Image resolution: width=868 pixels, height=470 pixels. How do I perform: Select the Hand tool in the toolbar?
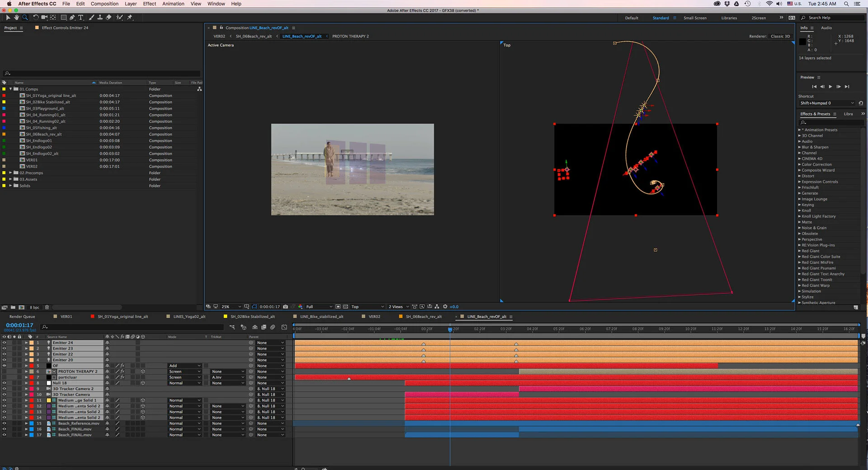coord(16,18)
